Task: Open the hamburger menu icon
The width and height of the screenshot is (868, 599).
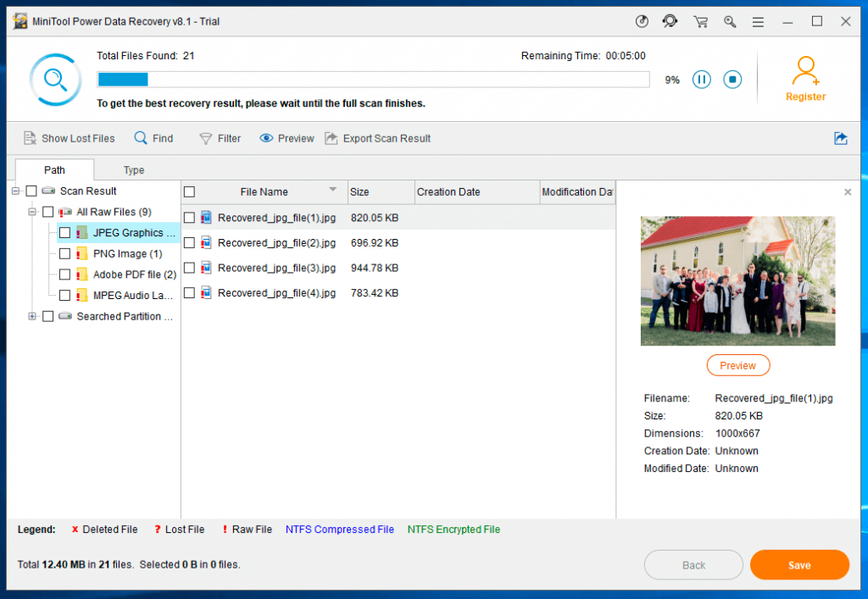Action: [x=758, y=22]
